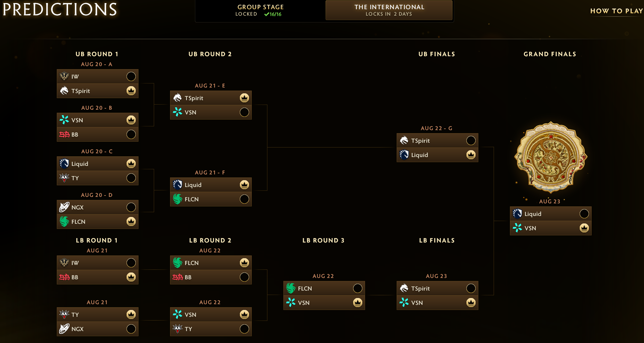Switch to the Group Stage tab
Viewport: 644px width, 343px height.
click(260, 10)
